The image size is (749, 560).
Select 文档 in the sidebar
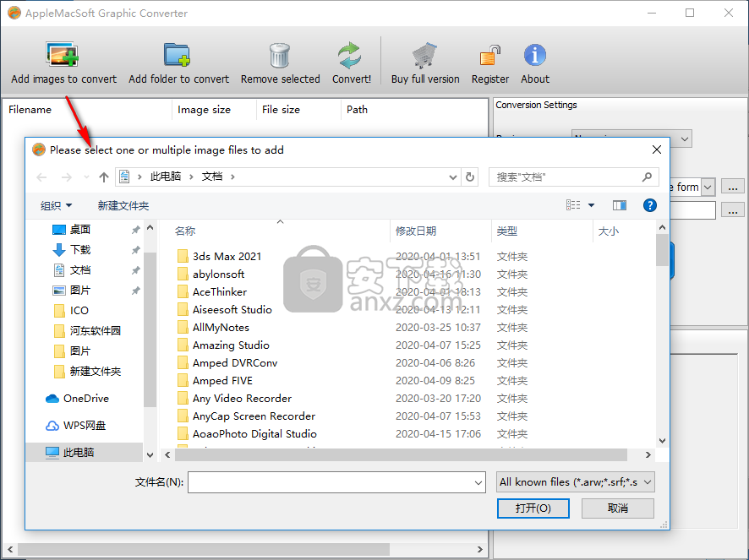click(x=79, y=270)
